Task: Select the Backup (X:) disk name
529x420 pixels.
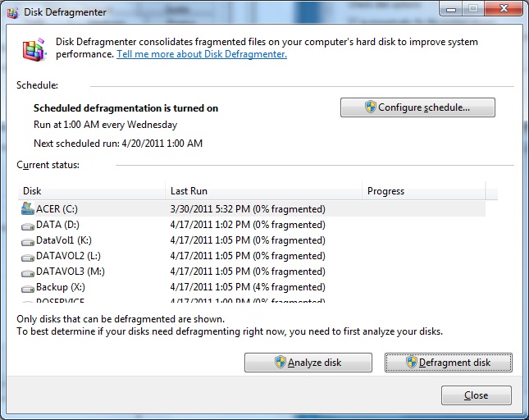Action: [x=61, y=287]
